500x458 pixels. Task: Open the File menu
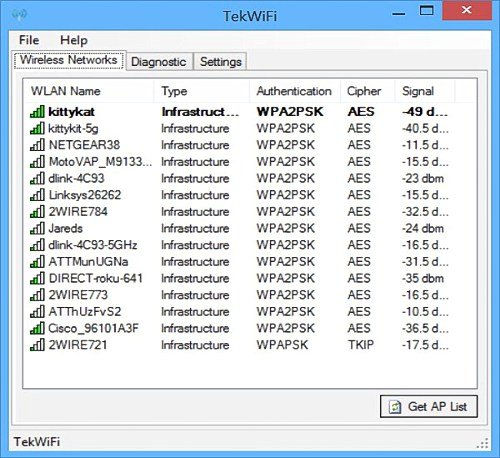tap(29, 40)
